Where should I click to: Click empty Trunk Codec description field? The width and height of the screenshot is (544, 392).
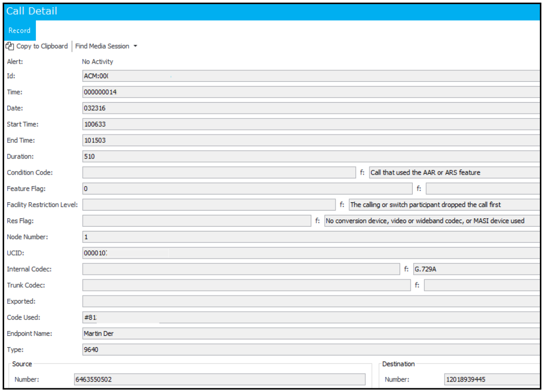pos(481,286)
